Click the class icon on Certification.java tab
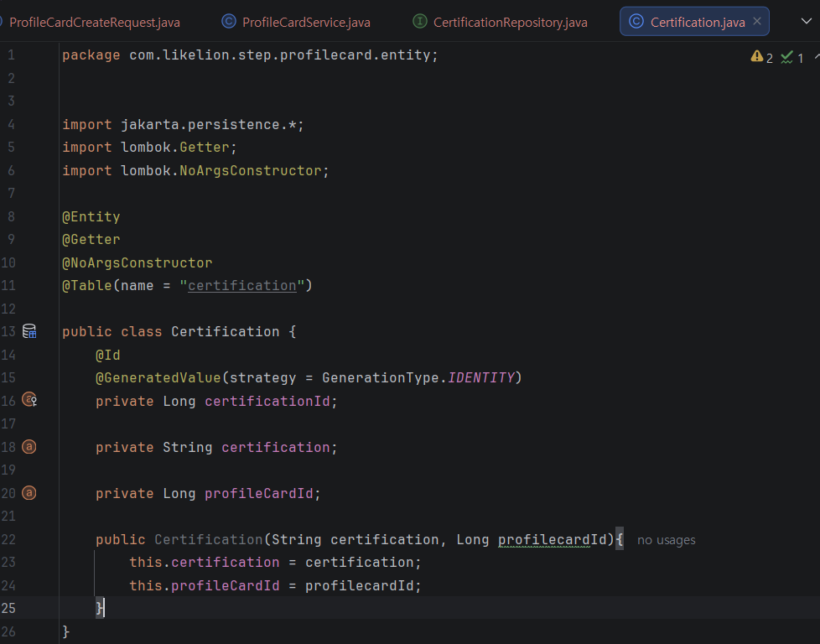The width and height of the screenshot is (820, 644). coord(636,22)
